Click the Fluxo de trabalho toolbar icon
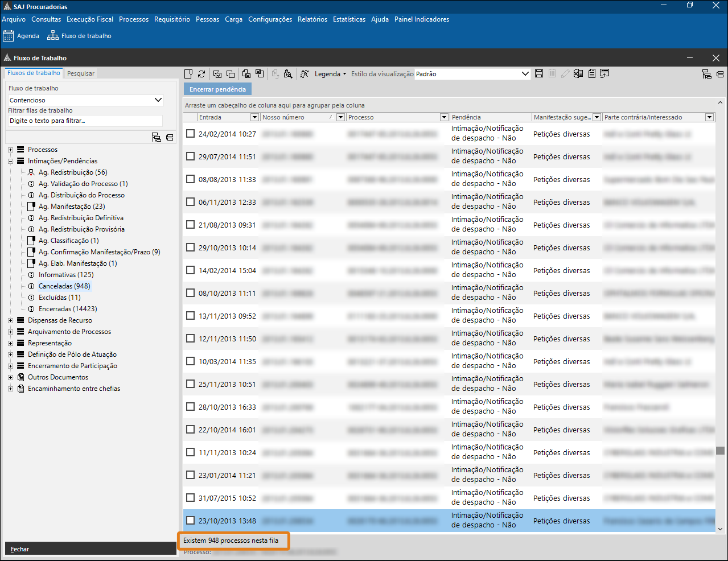The width and height of the screenshot is (728, 561). (x=79, y=36)
